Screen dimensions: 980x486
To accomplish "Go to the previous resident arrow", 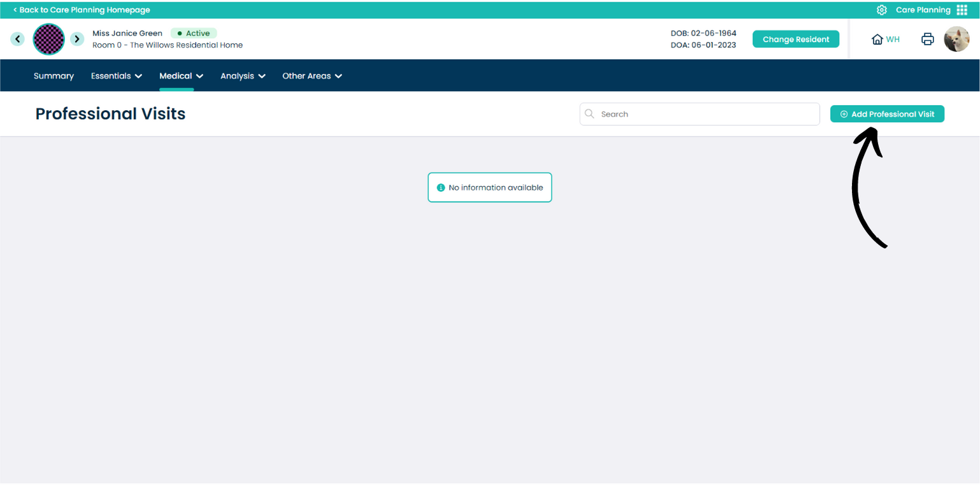I will tap(18, 39).
